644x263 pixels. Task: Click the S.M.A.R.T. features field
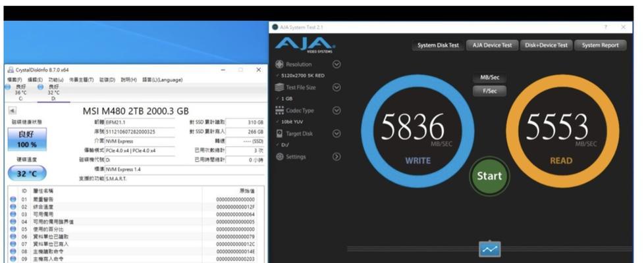pos(184,179)
